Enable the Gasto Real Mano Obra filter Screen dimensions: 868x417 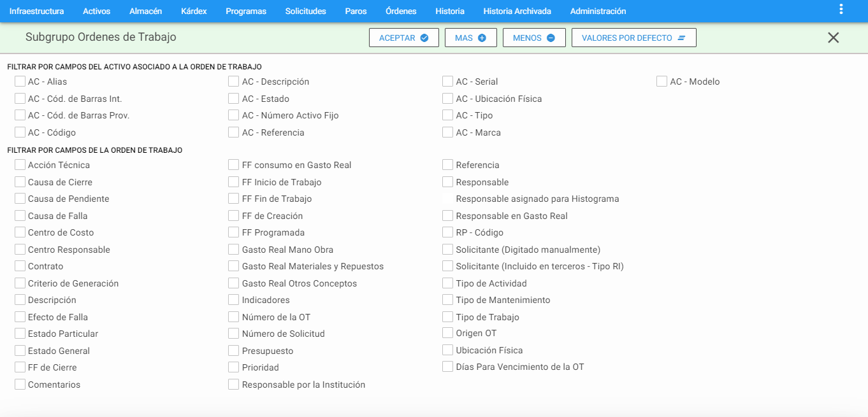coord(234,250)
